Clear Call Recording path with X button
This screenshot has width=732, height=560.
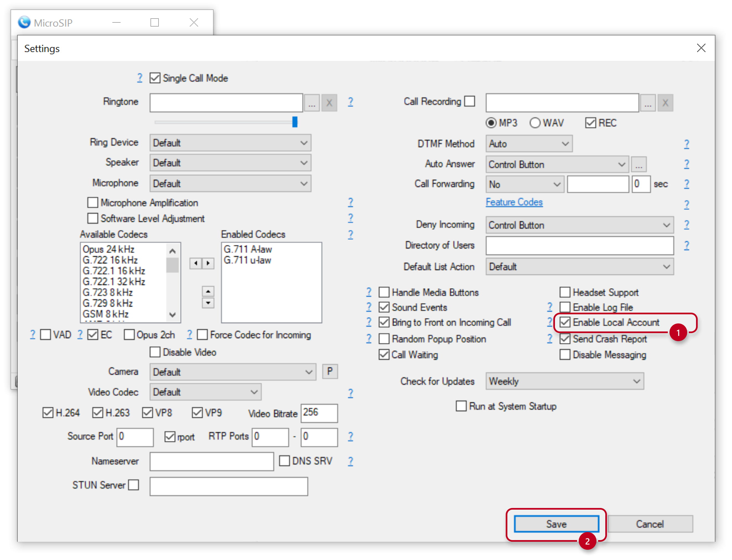click(665, 103)
